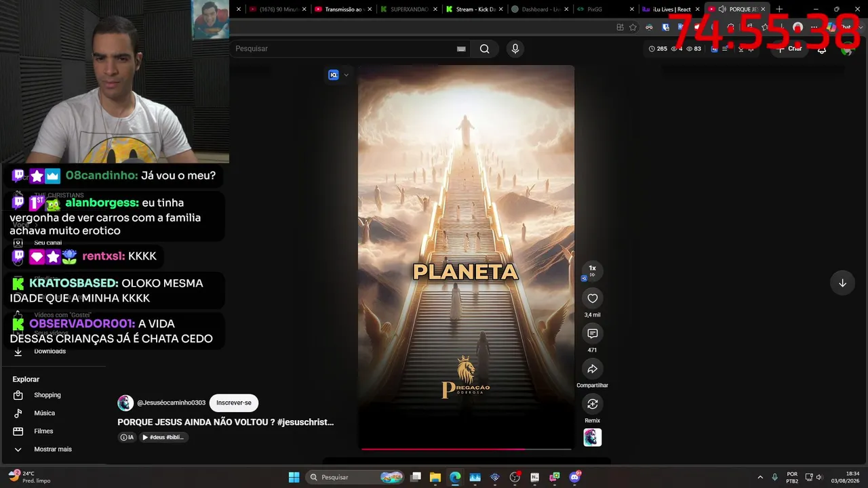
Task: Click the blue IQ badge above the Short
Action: (334, 75)
